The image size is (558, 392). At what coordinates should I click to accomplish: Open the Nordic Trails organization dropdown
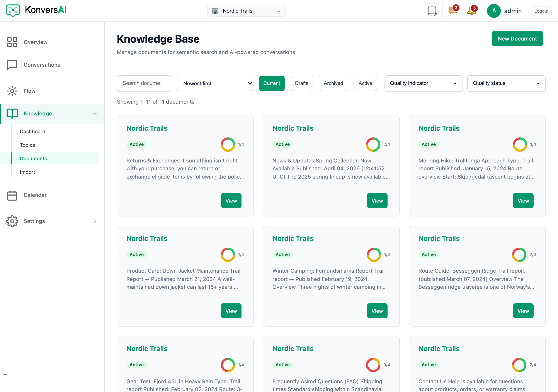[246, 11]
